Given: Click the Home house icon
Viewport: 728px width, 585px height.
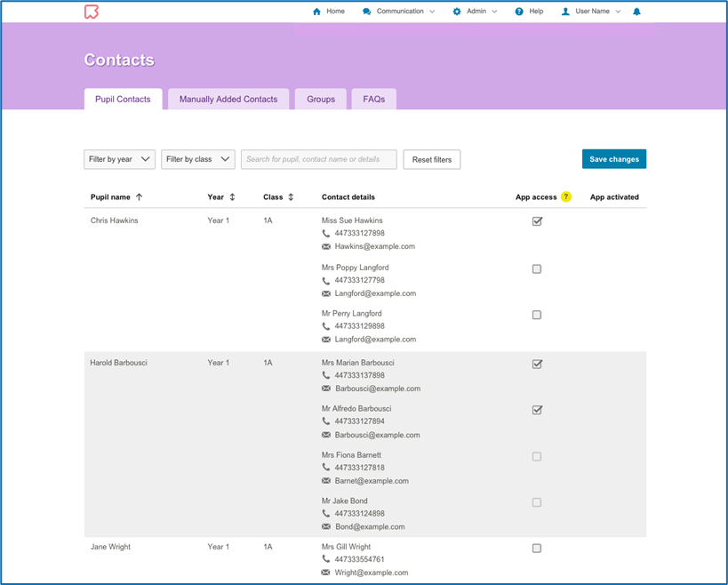Looking at the screenshot, I should [x=317, y=12].
